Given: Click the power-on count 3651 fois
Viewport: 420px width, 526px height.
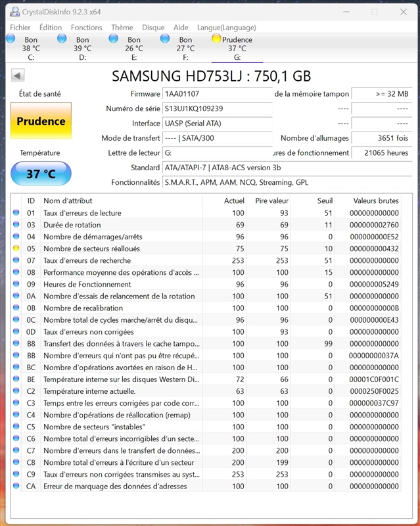Looking at the screenshot, I should 382,138.
